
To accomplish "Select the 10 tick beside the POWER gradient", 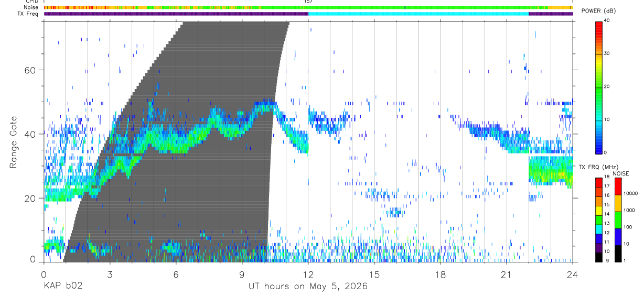I will (x=607, y=120).
